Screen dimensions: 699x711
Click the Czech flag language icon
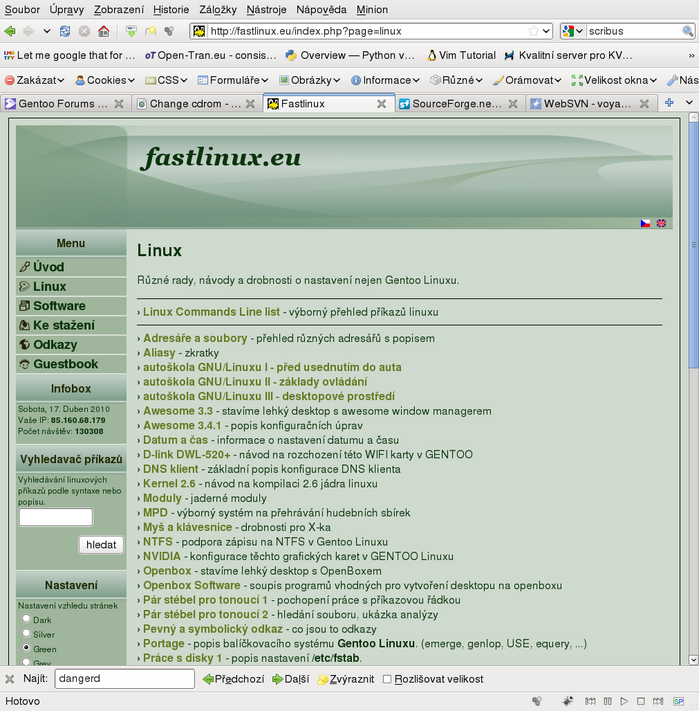coord(646,223)
